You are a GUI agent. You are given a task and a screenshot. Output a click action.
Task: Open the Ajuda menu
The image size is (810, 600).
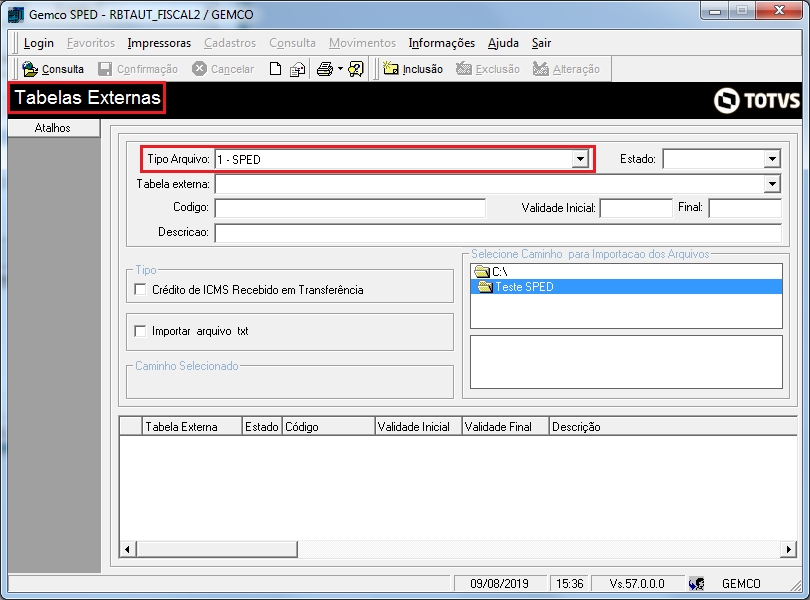[x=503, y=43]
